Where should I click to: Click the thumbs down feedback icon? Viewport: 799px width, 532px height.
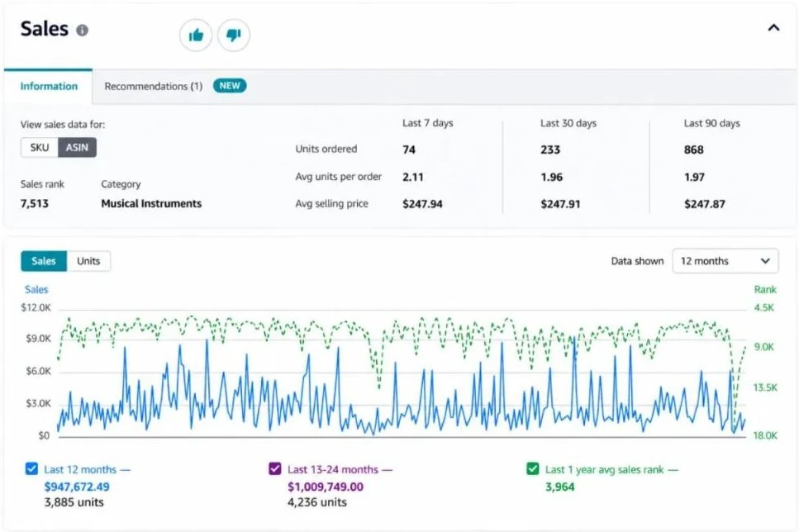coord(234,36)
